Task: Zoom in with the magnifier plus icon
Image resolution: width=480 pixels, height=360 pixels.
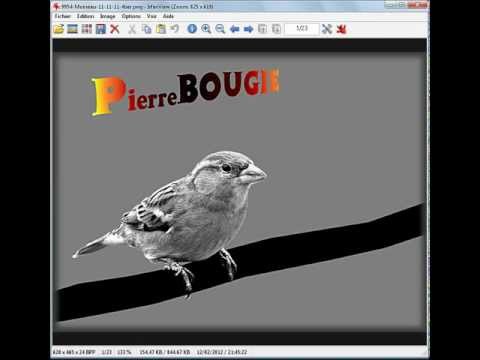Action: 206,29
